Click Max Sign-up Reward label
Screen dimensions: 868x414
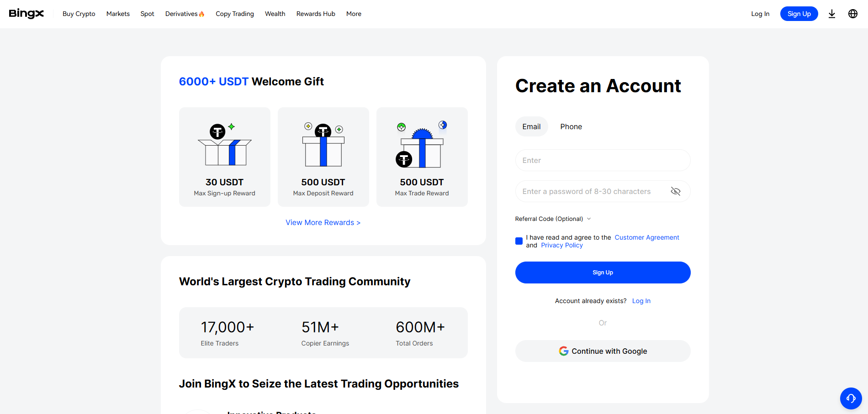tap(225, 193)
